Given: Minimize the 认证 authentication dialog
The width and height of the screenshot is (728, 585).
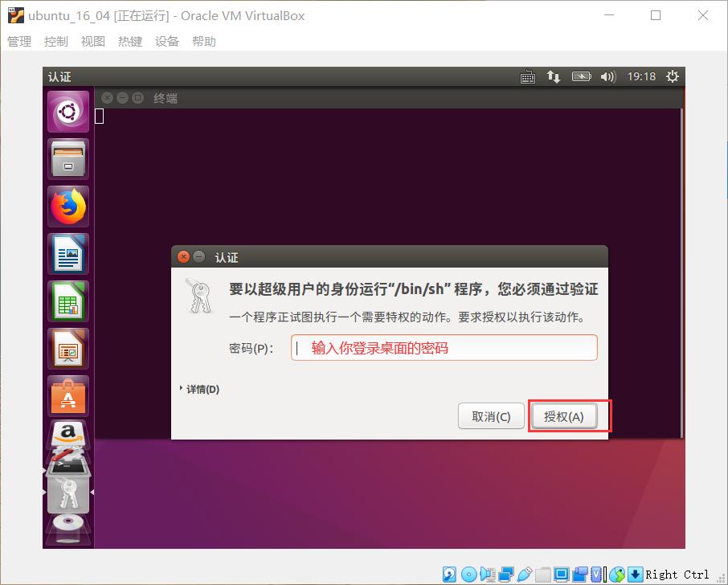Looking at the screenshot, I should tap(198, 257).
